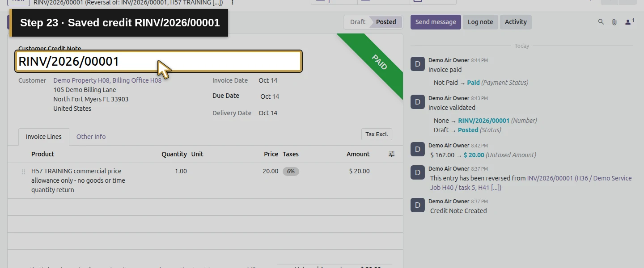
Task: Click the Posted status value in chatter log
Action: pos(468,130)
